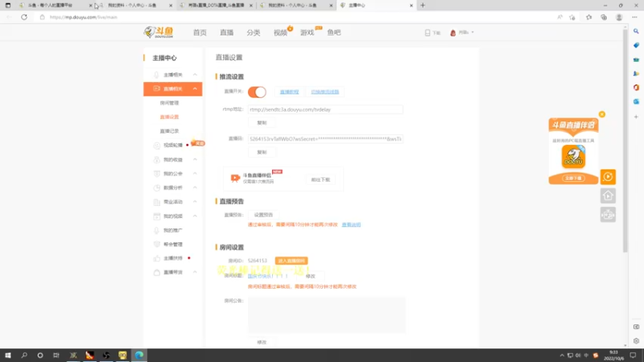Open Edge read aloud icon in address bar
Viewport: 644px width, 362px height.
559,17
